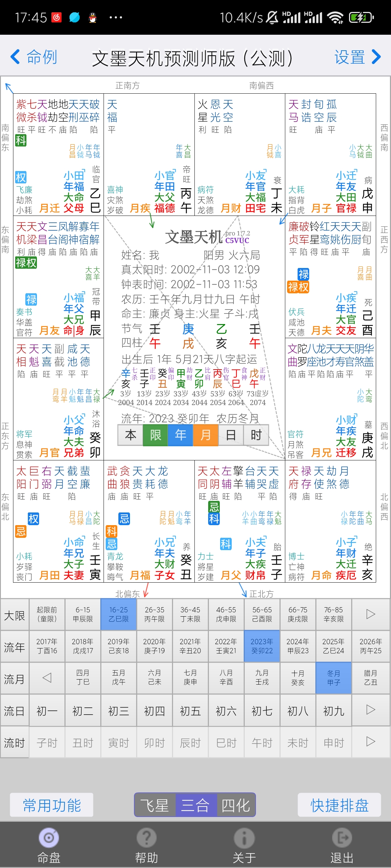Click the 流年: 2023 癸卯年 text

click(x=165, y=418)
